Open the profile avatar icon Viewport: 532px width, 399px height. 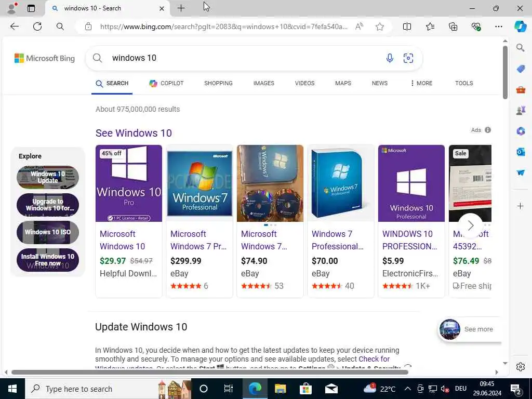click(x=11, y=8)
